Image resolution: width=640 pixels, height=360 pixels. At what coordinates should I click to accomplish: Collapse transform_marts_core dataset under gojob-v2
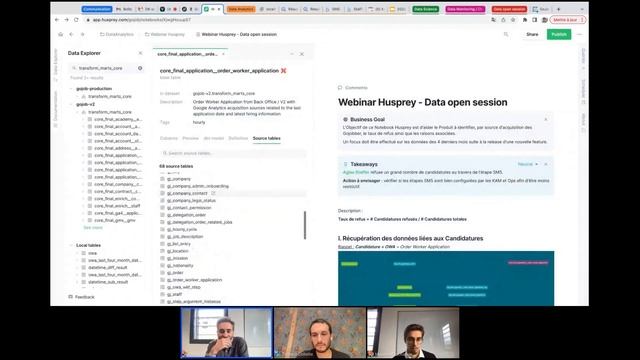tap(78, 112)
